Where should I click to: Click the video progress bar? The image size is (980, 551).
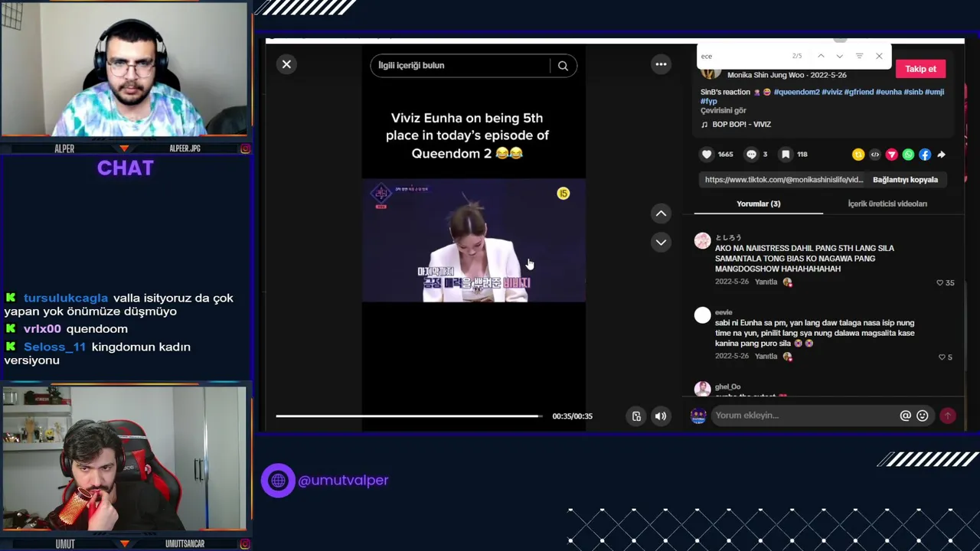tap(409, 416)
